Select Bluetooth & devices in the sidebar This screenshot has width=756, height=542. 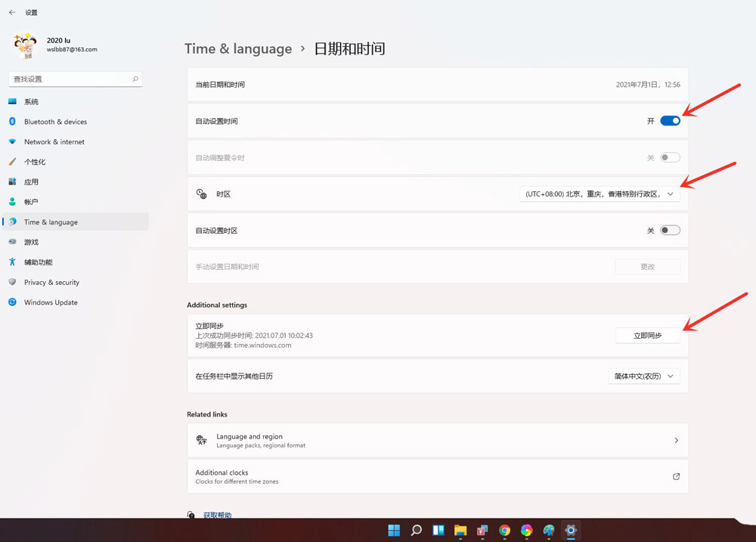[57, 122]
